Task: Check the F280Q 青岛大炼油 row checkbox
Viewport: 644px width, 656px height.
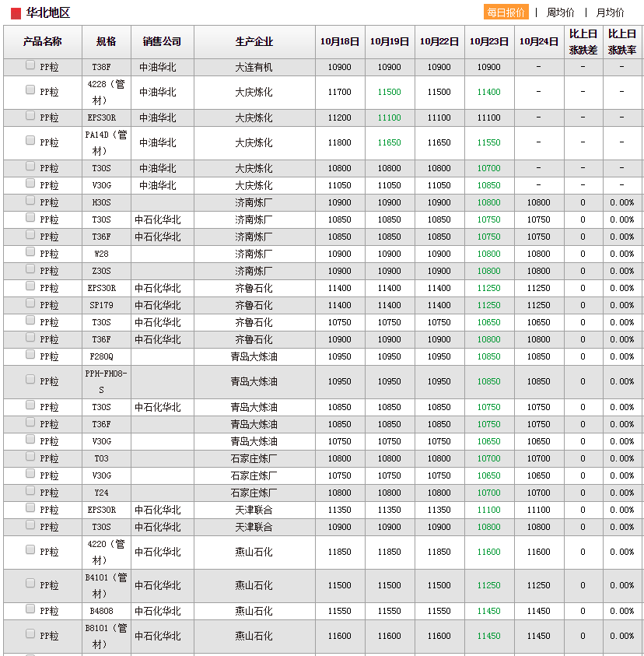Action: tap(30, 354)
